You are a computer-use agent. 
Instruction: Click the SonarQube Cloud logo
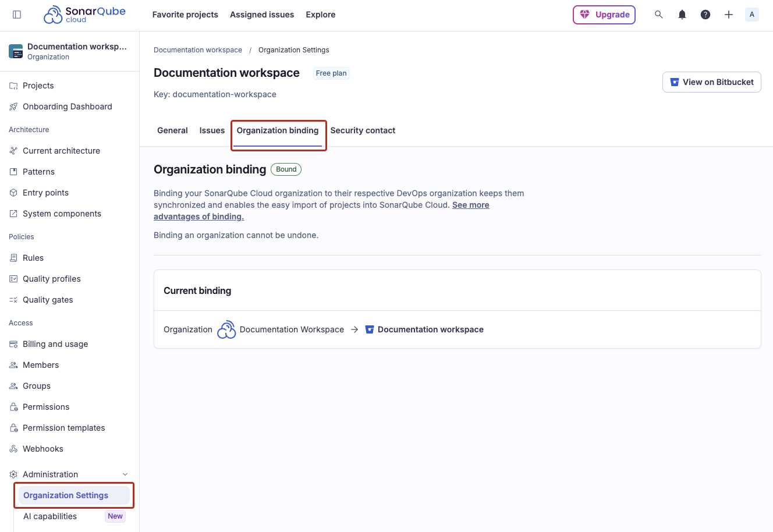[x=84, y=15]
